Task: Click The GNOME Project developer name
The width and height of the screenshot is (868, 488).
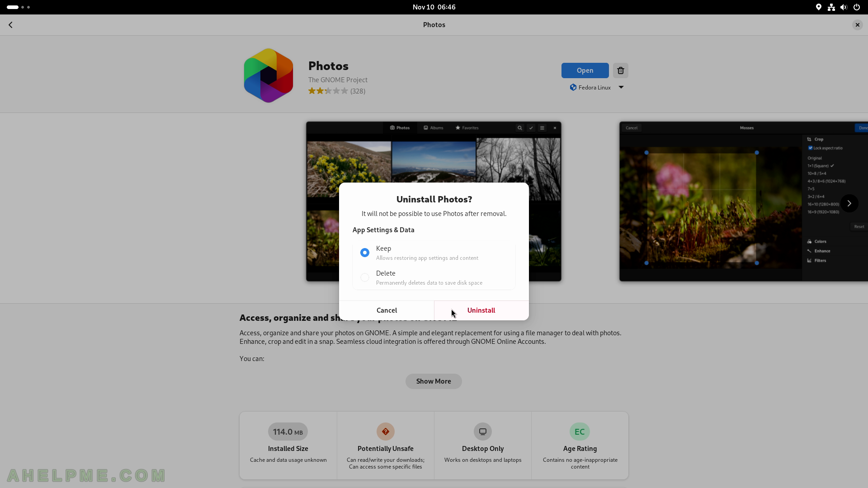Action: point(338,80)
